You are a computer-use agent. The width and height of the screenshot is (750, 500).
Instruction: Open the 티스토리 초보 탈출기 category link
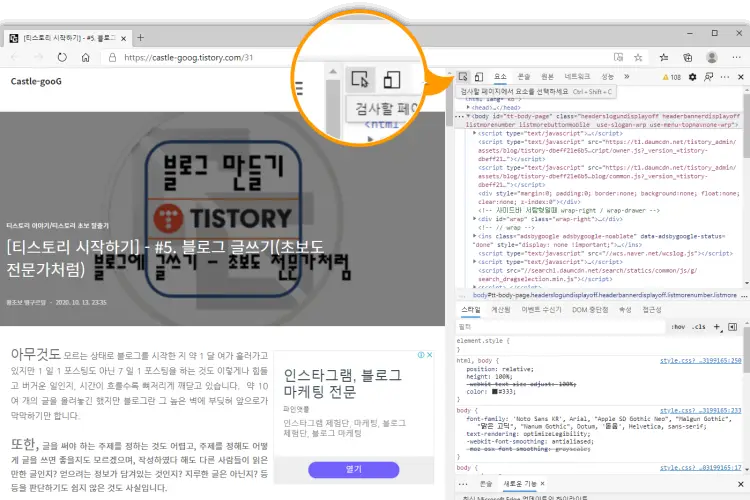click(x=57, y=225)
